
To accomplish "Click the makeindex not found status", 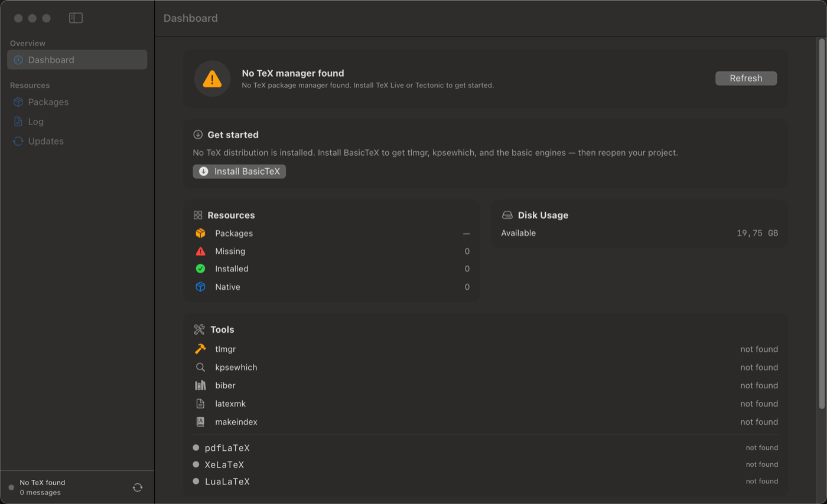I will (759, 422).
